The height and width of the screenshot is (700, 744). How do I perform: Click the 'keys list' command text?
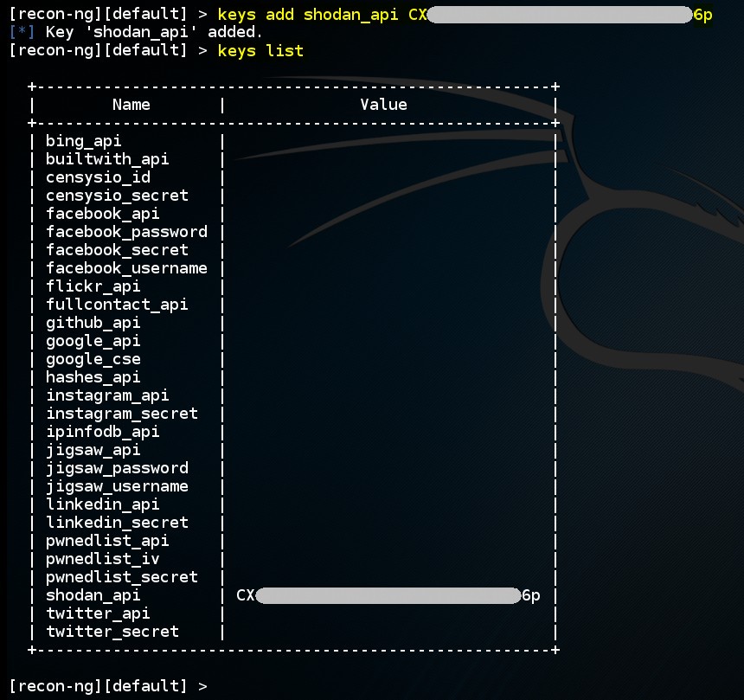click(260, 51)
